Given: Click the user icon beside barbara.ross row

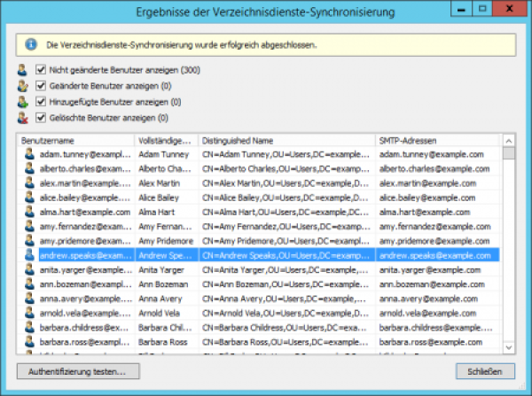Looking at the screenshot, I should [29, 341].
